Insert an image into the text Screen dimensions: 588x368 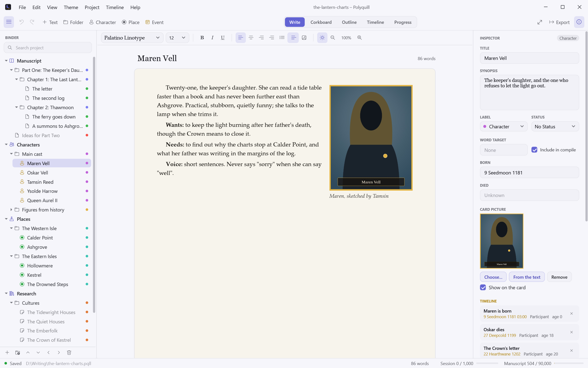pos(304,38)
